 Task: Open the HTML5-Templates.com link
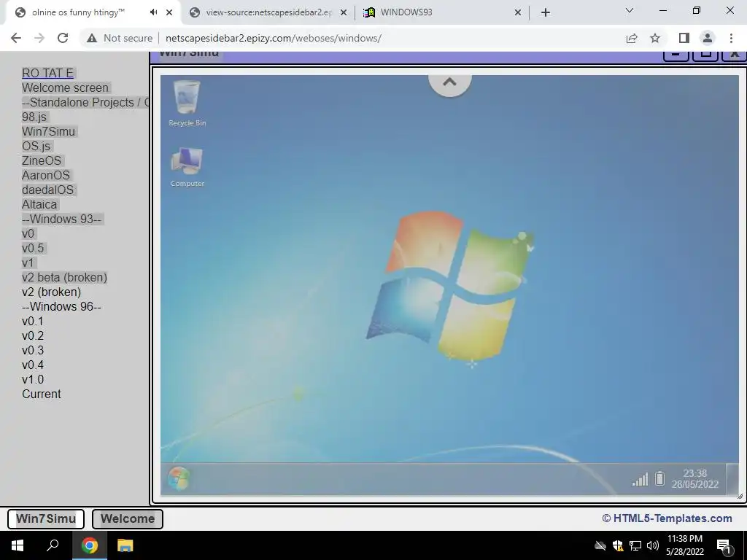click(x=672, y=518)
